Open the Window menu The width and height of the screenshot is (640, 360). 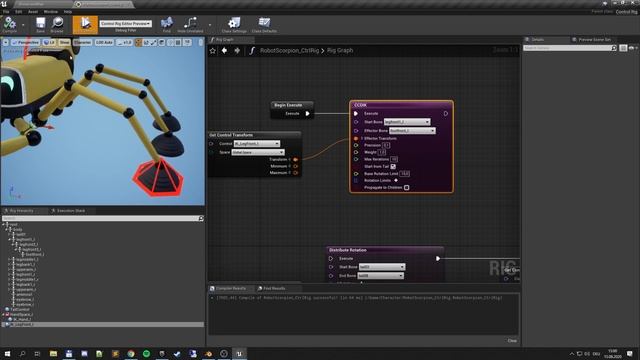(51, 12)
